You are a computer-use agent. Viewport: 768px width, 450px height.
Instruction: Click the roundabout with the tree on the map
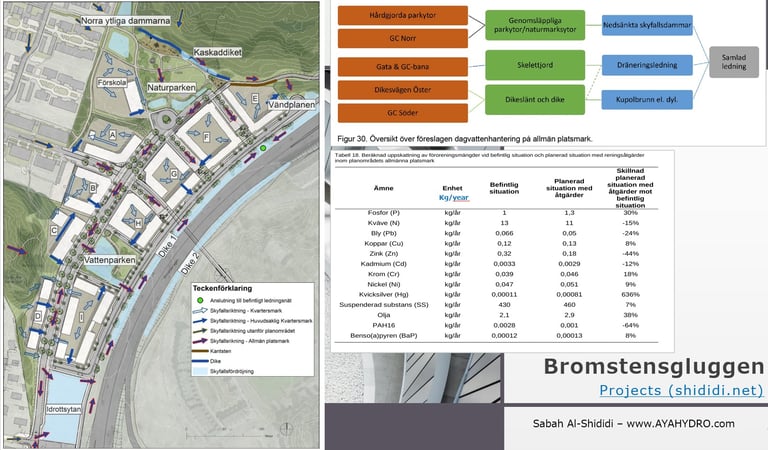coord(167,119)
